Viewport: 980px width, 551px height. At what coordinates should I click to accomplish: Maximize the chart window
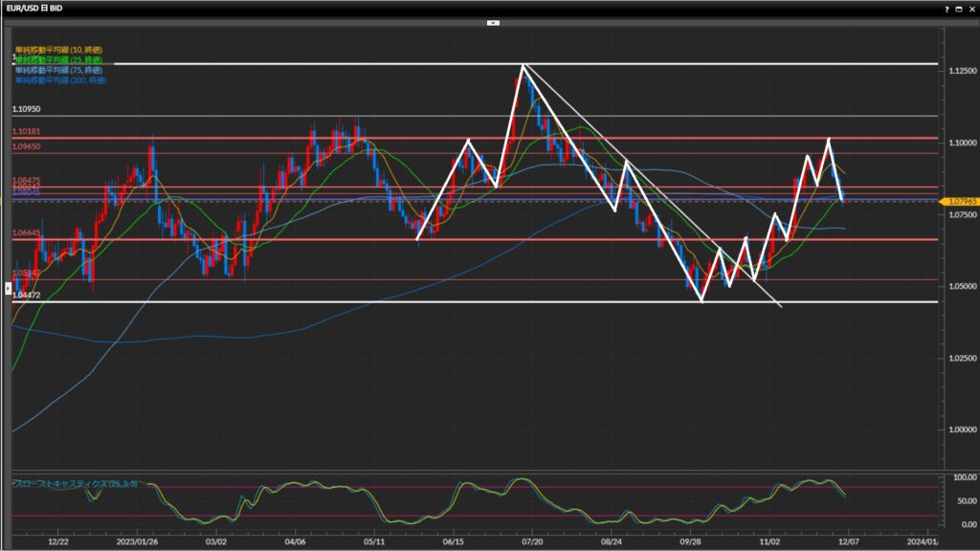pyautogui.click(x=959, y=7)
